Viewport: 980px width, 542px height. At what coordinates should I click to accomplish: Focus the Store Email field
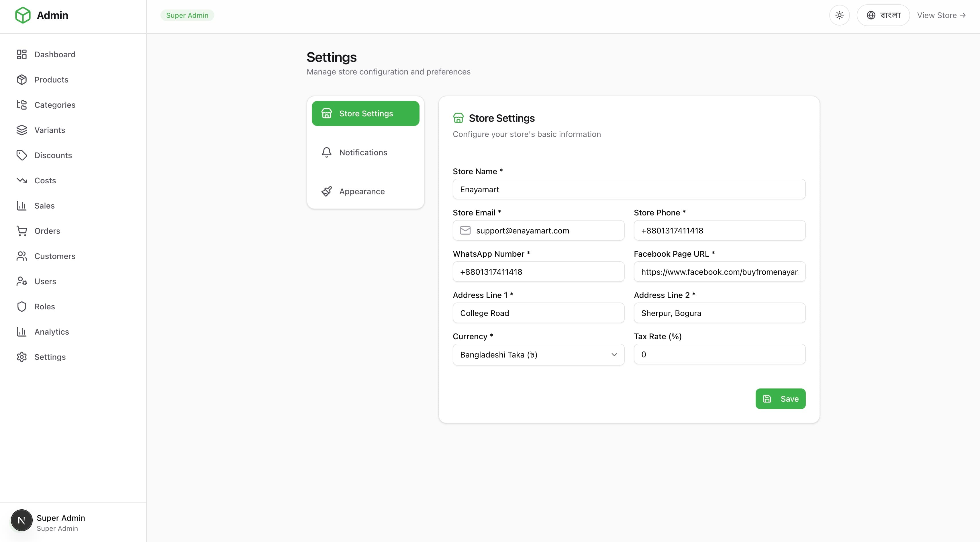538,230
